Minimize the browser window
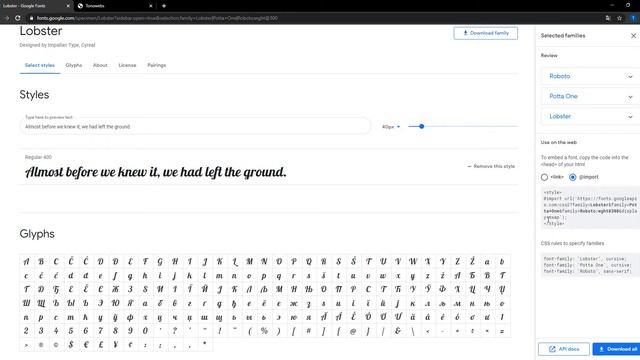The width and height of the screenshot is (640, 360). click(612, 5)
